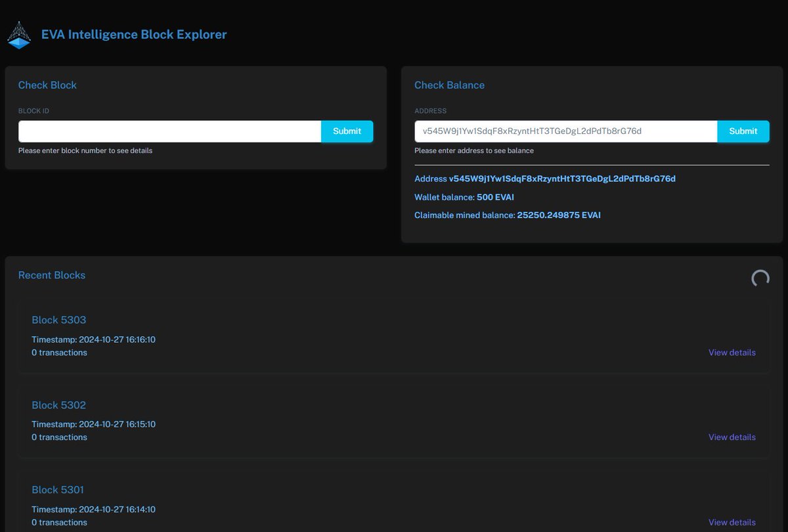Click the Wallet balance 500 EVAI line

tap(464, 197)
